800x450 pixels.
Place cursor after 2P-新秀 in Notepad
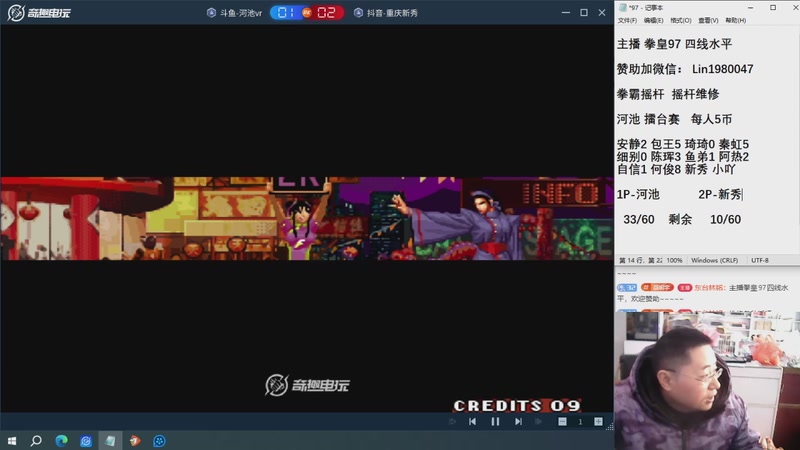click(742, 194)
